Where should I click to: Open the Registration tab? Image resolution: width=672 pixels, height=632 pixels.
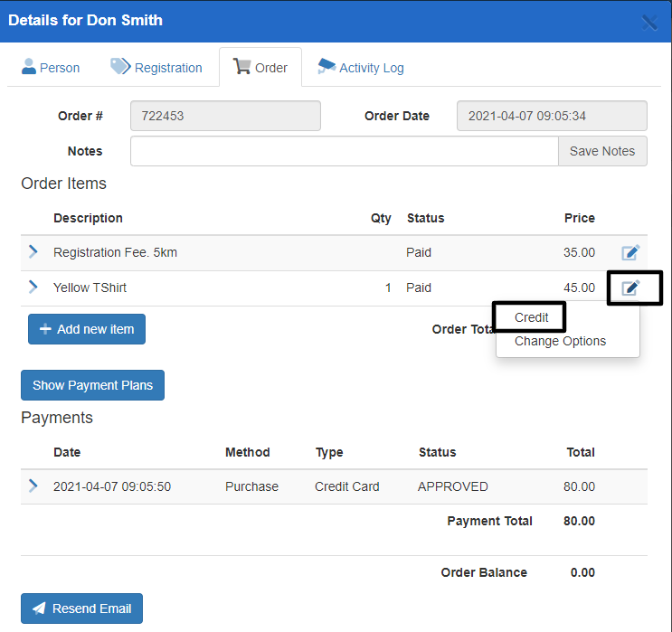tap(156, 68)
